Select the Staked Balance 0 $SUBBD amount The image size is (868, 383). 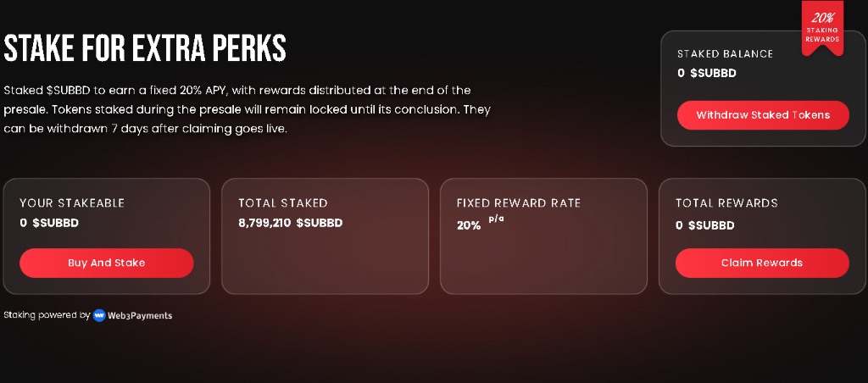pyautogui.click(x=706, y=73)
